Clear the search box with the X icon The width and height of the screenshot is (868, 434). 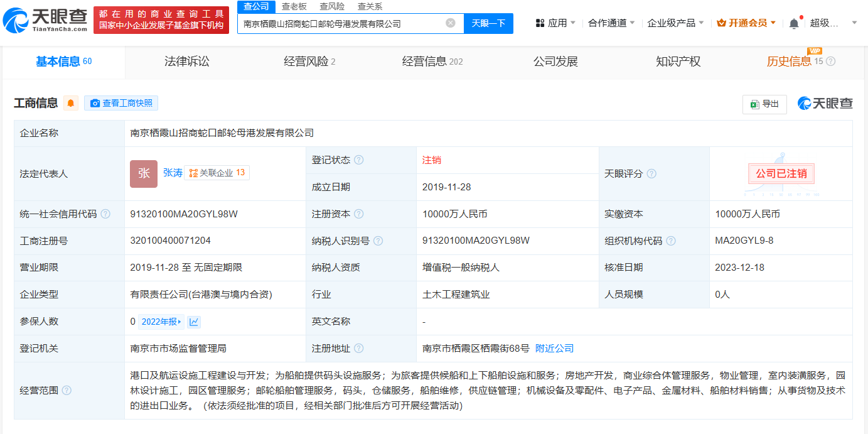point(451,23)
